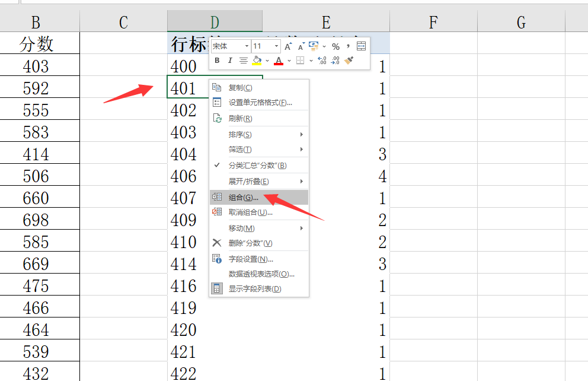Open borders dropdown arrow
Viewport: 588px width, 381px height.
click(311, 61)
